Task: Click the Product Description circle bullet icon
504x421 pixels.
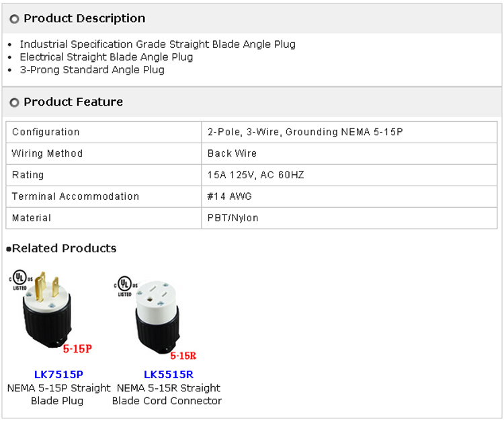Action: point(14,20)
